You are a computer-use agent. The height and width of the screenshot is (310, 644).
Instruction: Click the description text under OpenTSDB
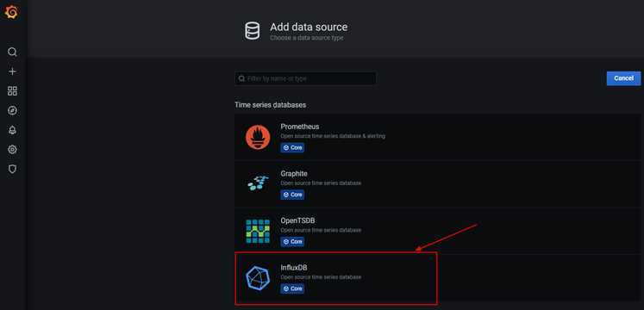tap(321, 230)
